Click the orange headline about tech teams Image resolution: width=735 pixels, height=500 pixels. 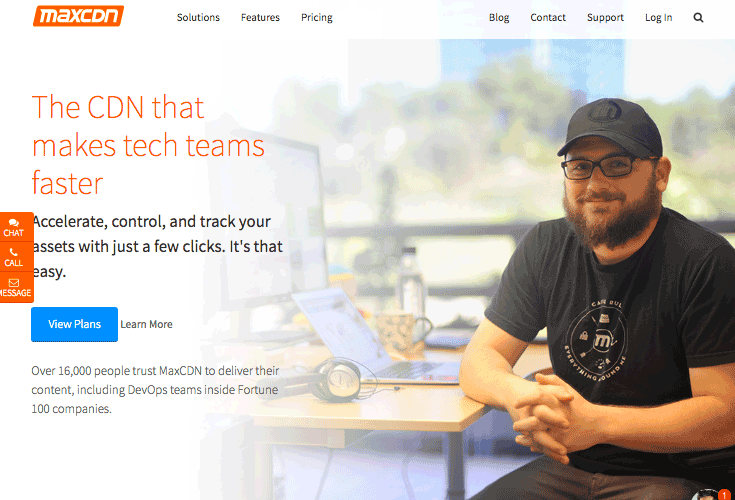[148, 145]
